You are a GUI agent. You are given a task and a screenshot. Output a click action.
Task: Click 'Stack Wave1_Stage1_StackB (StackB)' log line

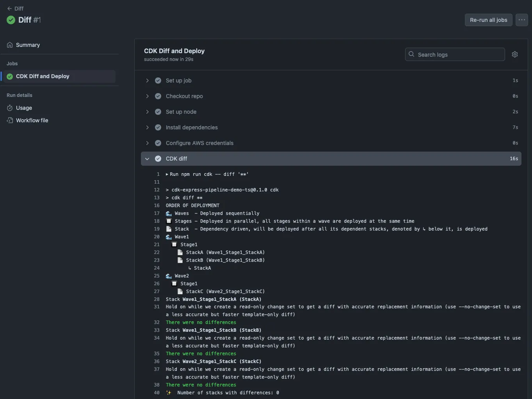214,330
